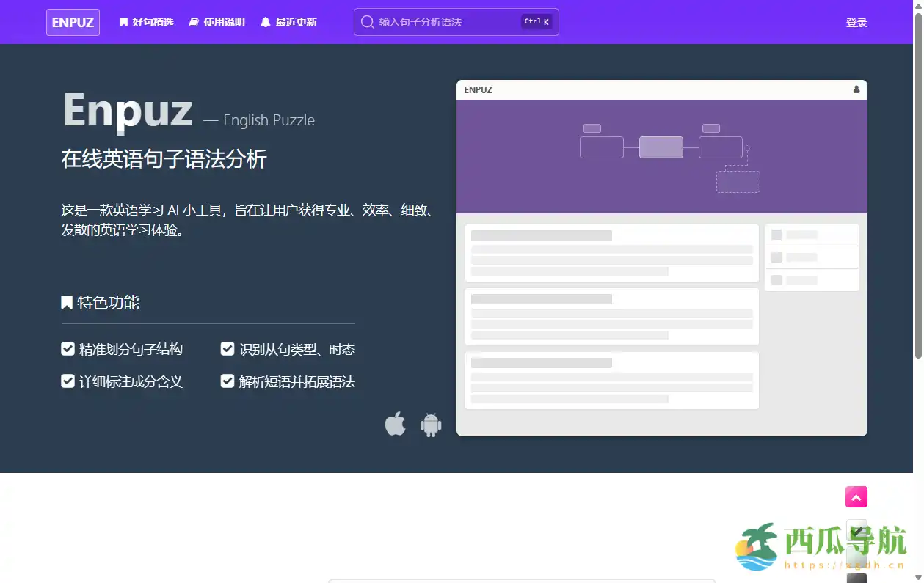This screenshot has width=924, height=583.
Task: Toggle the 识别从句类型、时态 checkbox
Action: click(228, 348)
